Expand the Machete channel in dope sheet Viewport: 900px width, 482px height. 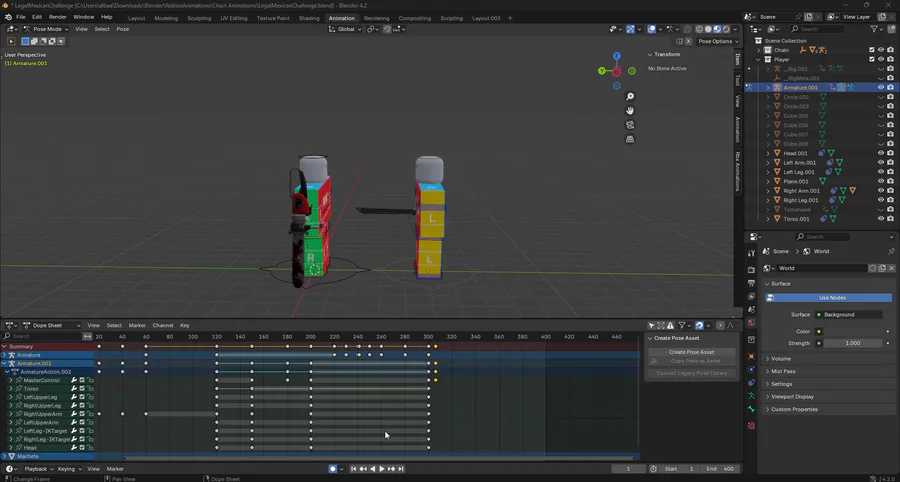coord(5,456)
